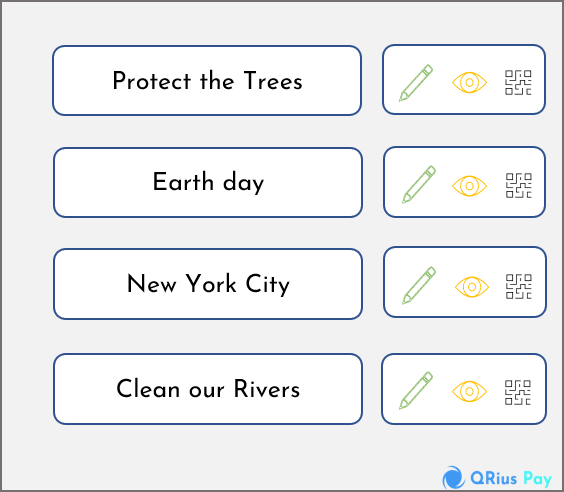Click the QRius Pay logo text

tap(511, 479)
